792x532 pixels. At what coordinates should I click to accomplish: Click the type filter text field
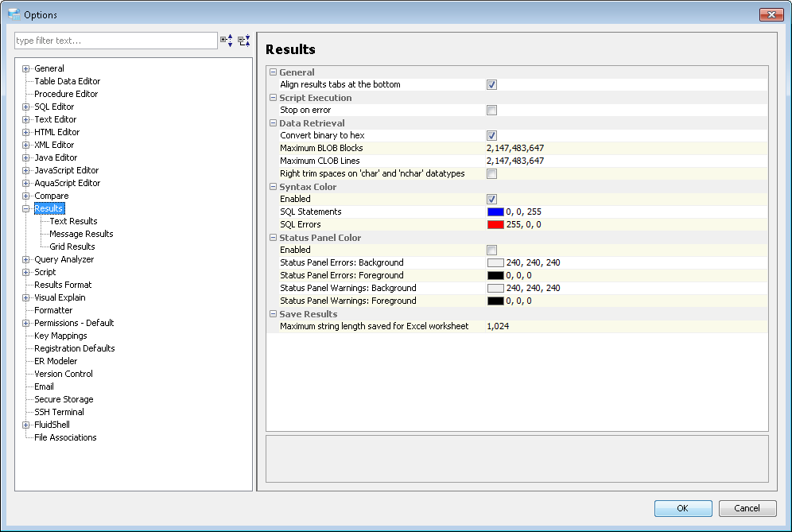pos(116,41)
